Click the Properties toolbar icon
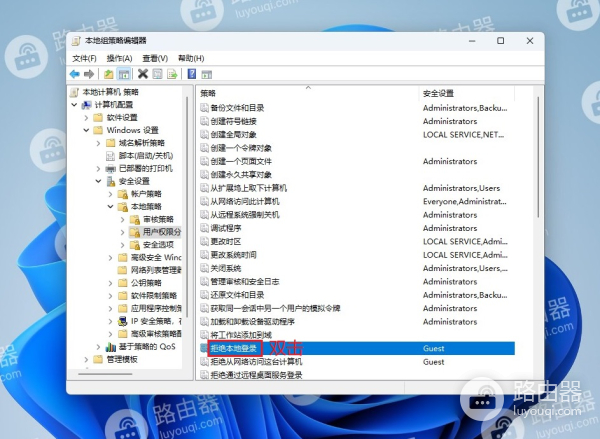 click(157, 74)
